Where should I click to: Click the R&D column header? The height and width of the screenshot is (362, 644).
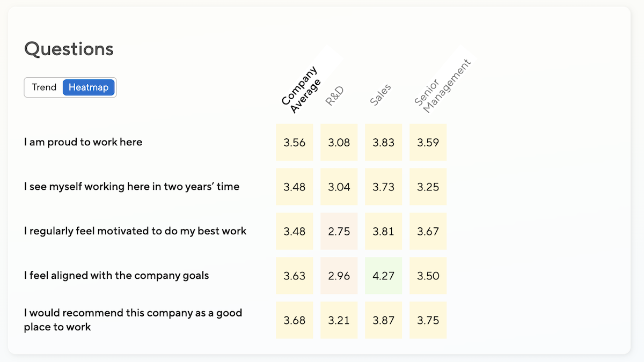coord(334,96)
